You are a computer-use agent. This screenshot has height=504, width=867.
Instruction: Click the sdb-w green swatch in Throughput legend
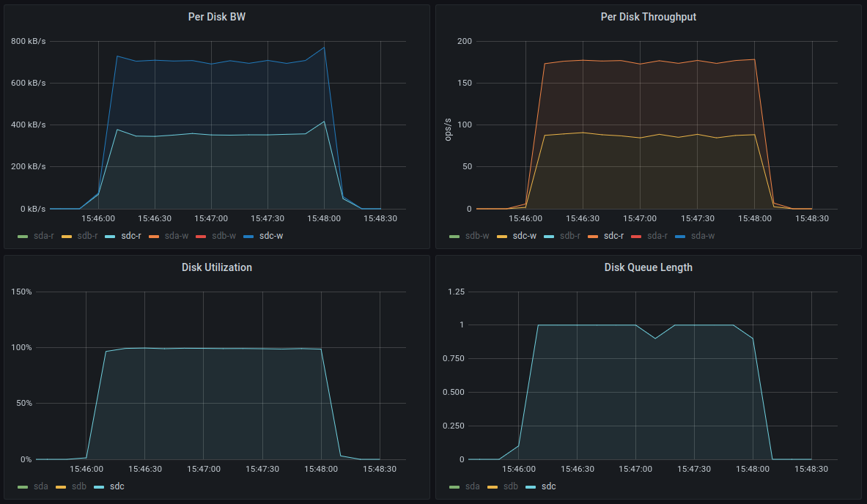tap(454, 237)
